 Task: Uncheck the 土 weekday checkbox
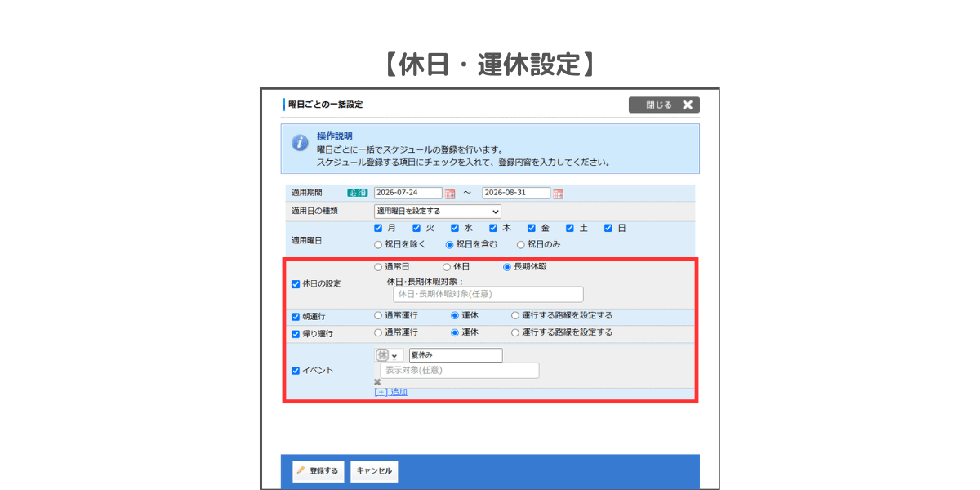click(570, 229)
